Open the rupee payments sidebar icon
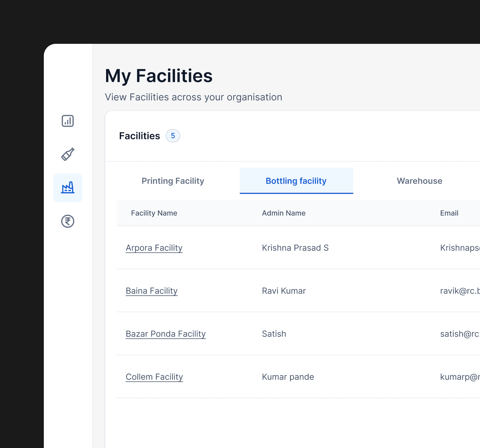This screenshot has width=480, height=448. tap(68, 221)
